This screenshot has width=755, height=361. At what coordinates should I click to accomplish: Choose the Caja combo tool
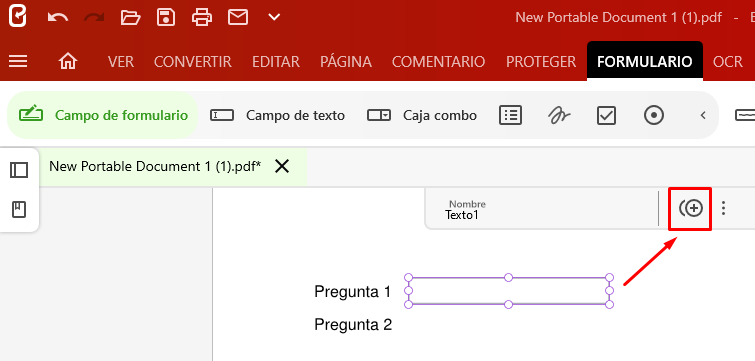[x=422, y=116]
